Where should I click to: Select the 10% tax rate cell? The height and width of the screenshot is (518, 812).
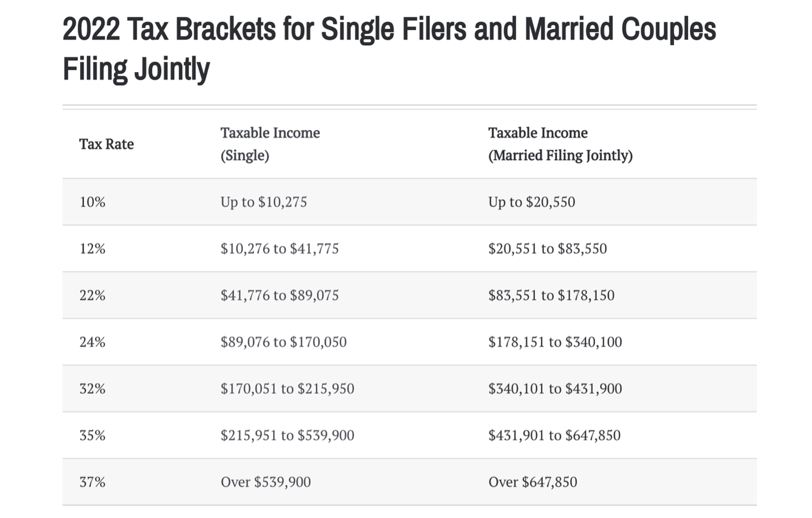(93, 202)
